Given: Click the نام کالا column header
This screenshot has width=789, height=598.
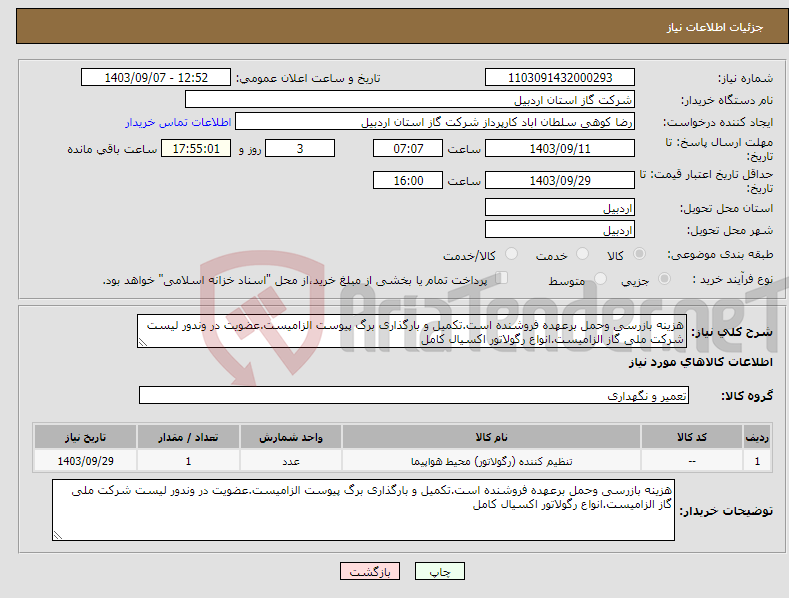Looking at the screenshot, I should click(491, 437).
